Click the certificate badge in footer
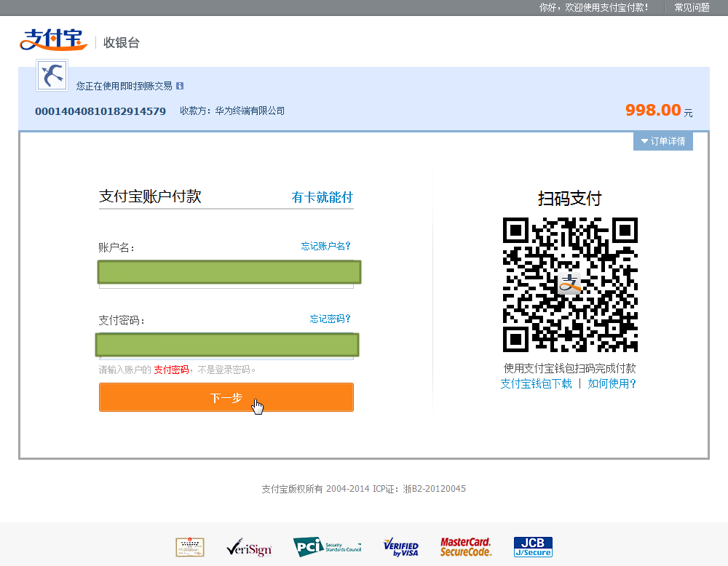Viewport: 728px width, 566px height. [x=190, y=547]
